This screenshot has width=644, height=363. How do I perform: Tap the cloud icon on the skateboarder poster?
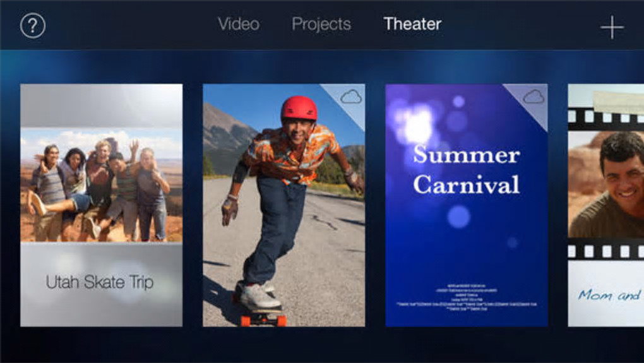coord(351,97)
